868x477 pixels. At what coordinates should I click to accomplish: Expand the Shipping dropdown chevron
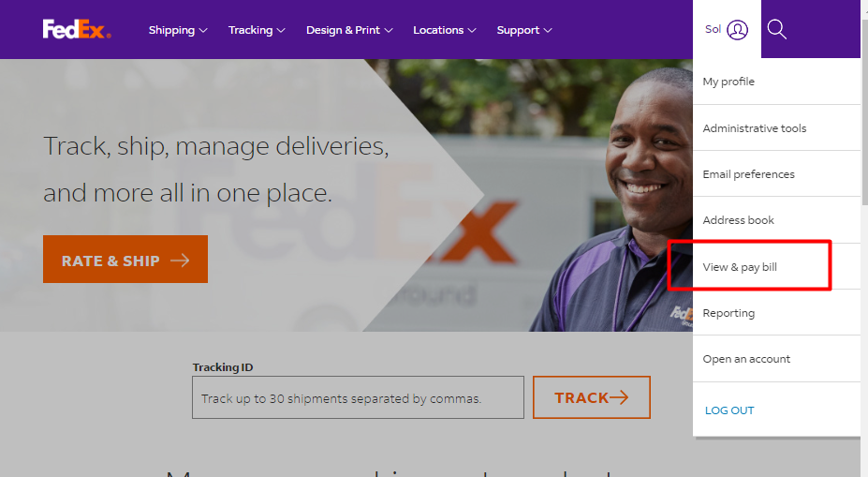click(203, 31)
